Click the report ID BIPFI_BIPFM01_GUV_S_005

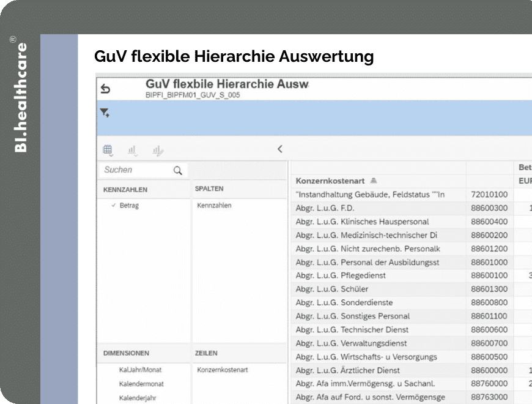pos(193,95)
